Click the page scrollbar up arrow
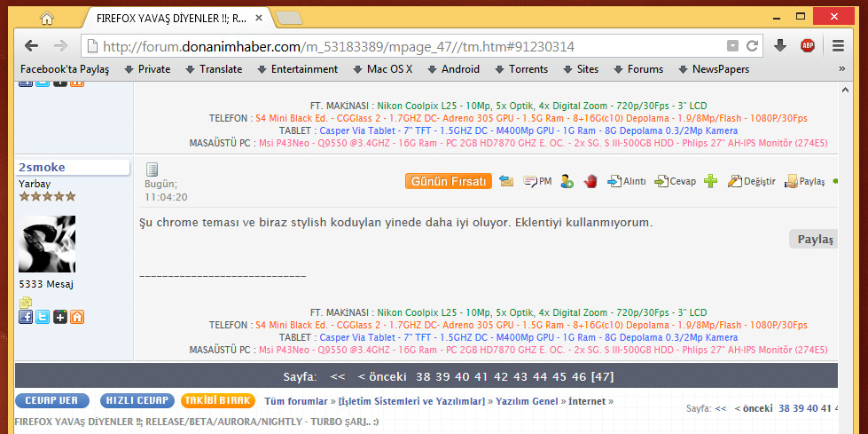 845,90
